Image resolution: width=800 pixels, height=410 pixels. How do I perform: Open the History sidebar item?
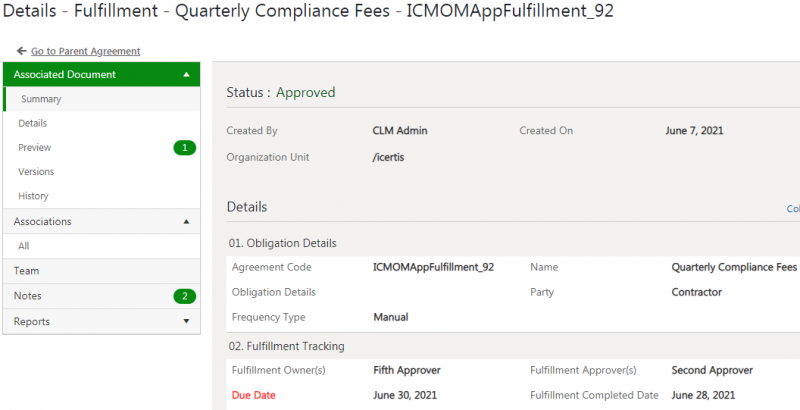click(x=33, y=196)
